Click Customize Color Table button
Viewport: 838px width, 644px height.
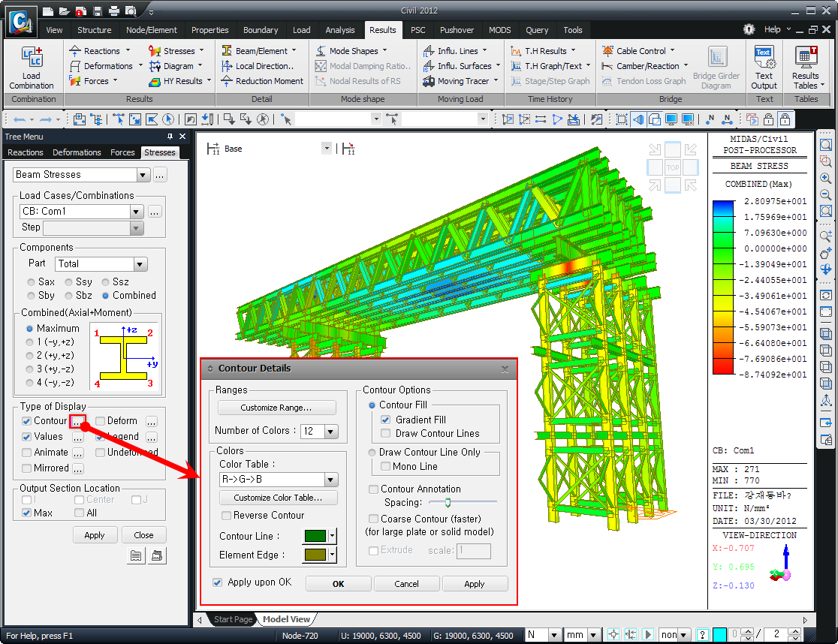click(x=278, y=498)
